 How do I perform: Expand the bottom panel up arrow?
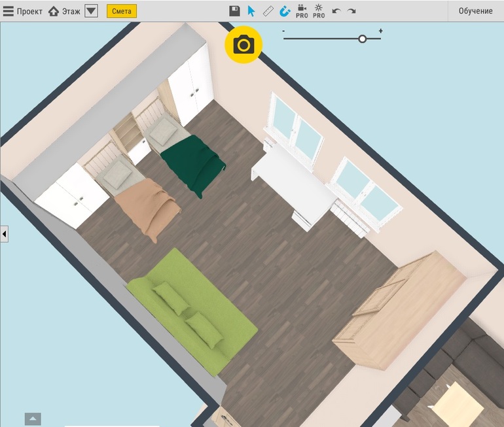tap(33, 418)
